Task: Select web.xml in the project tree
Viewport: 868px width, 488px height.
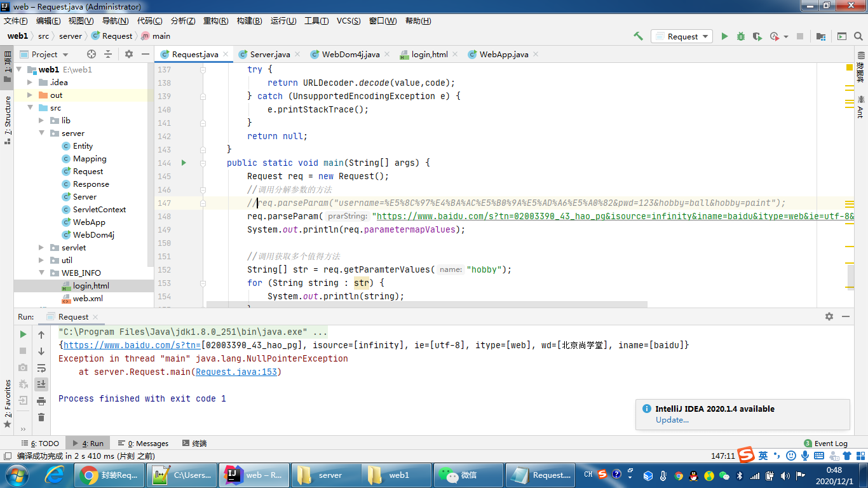Action: pos(88,298)
